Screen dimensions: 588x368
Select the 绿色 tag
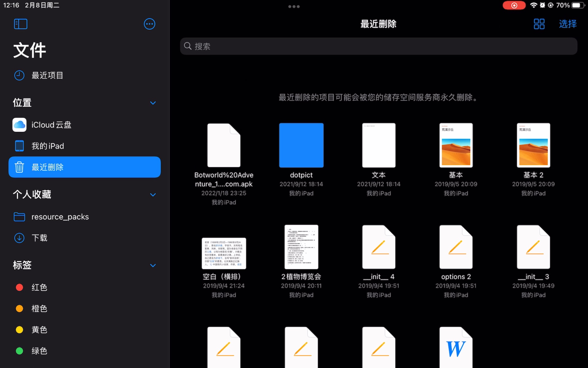[x=39, y=351]
